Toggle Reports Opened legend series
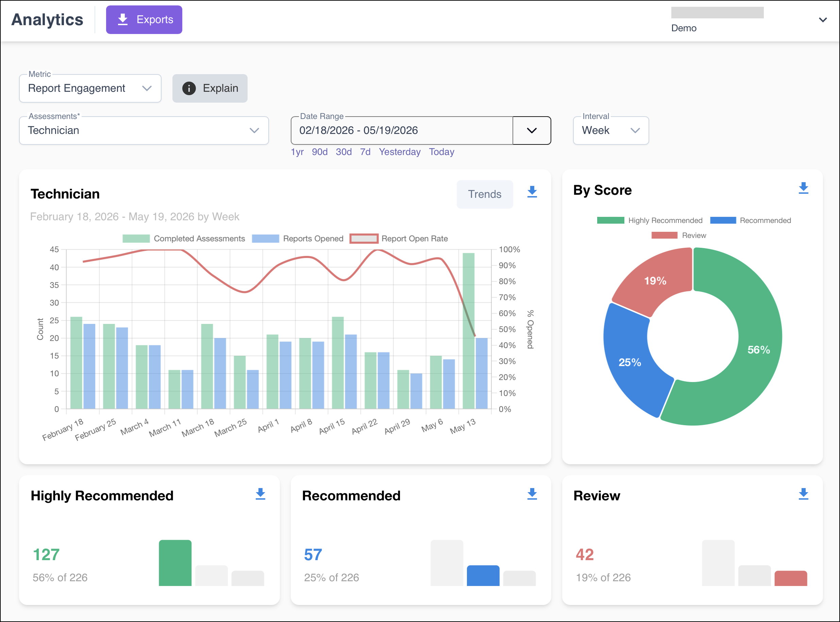Image resolution: width=840 pixels, height=622 pixels. point(298,239)
